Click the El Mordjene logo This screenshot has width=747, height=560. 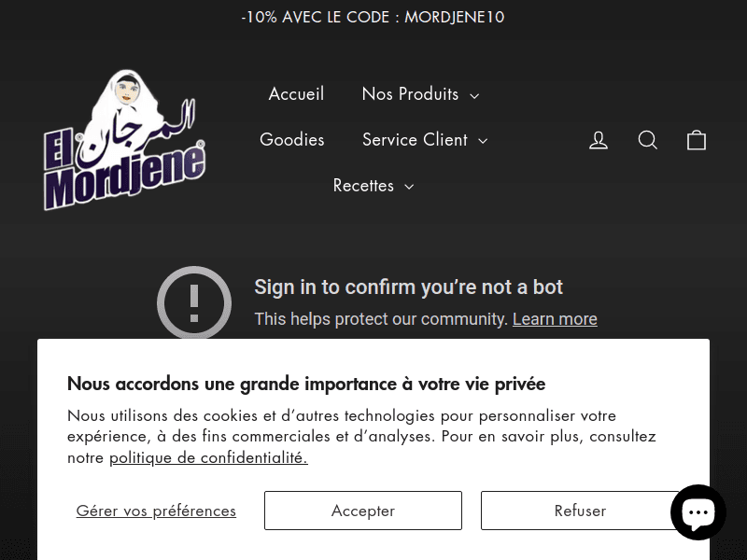[x=124, y=140]
